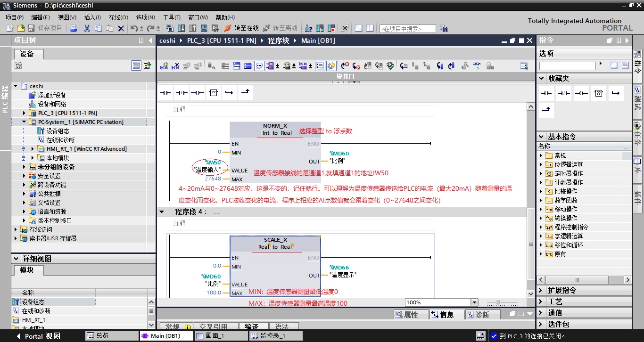Viewport: 644px width, 342px height.
Task: Expand the 未分组的设备 tree node
Action: click(25, 167)
